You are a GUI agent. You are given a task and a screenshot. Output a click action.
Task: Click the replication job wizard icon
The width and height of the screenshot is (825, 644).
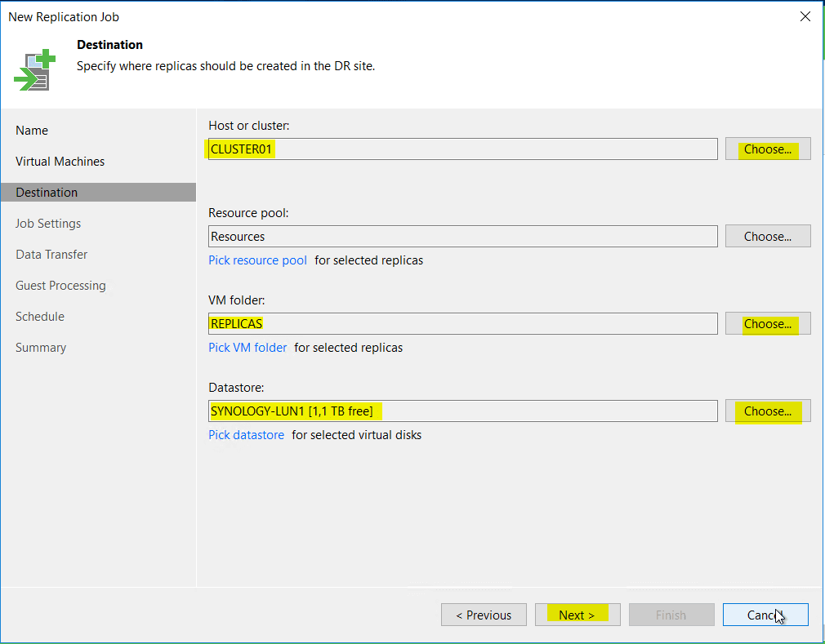(x=33, y=69)
